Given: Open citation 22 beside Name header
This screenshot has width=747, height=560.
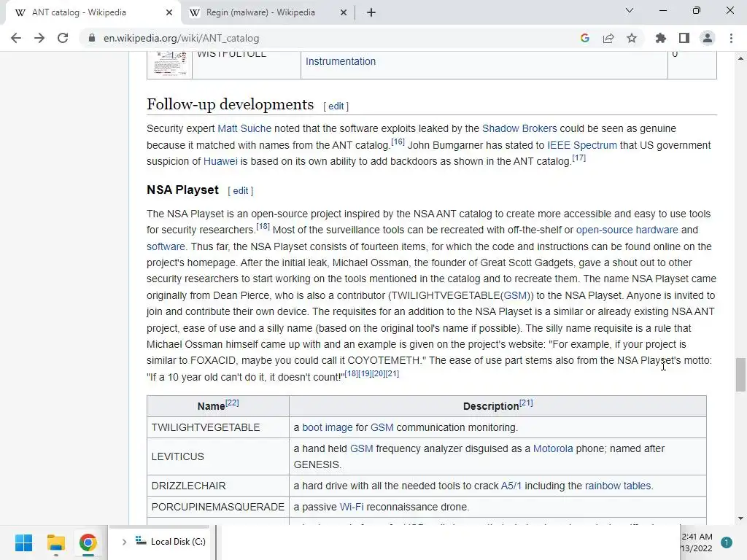Looking at the screenshot, I should pyautogui.click(x=232, y=402).
